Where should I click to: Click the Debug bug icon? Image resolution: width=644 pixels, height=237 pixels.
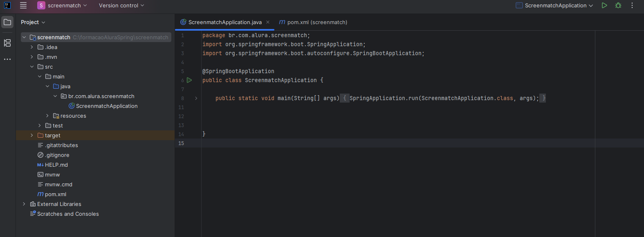coord(618,5)
